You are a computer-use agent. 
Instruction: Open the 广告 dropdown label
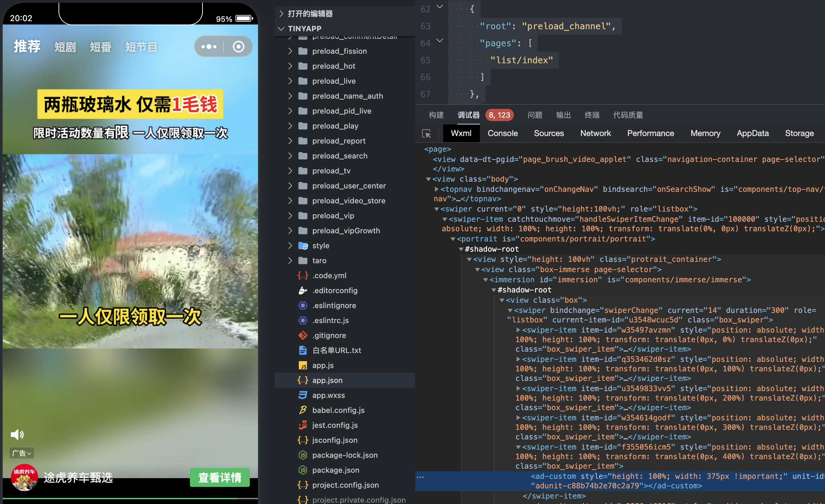(x=22, y=453)
